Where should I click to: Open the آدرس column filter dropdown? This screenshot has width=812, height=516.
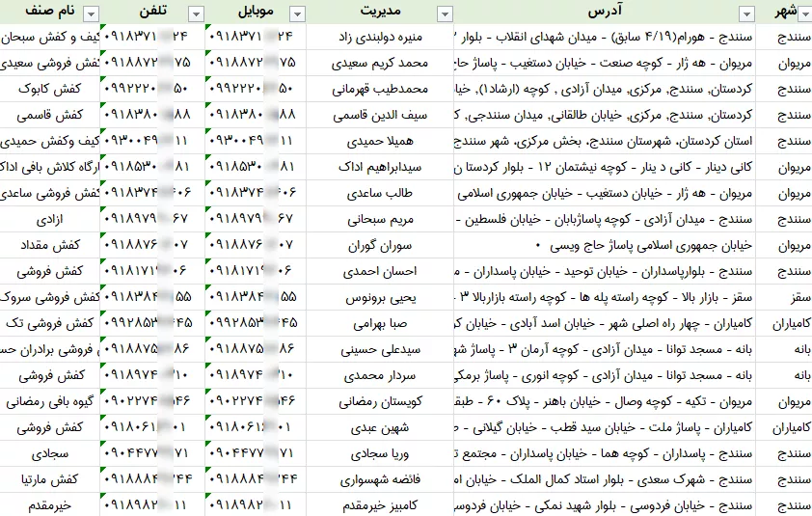746,14
